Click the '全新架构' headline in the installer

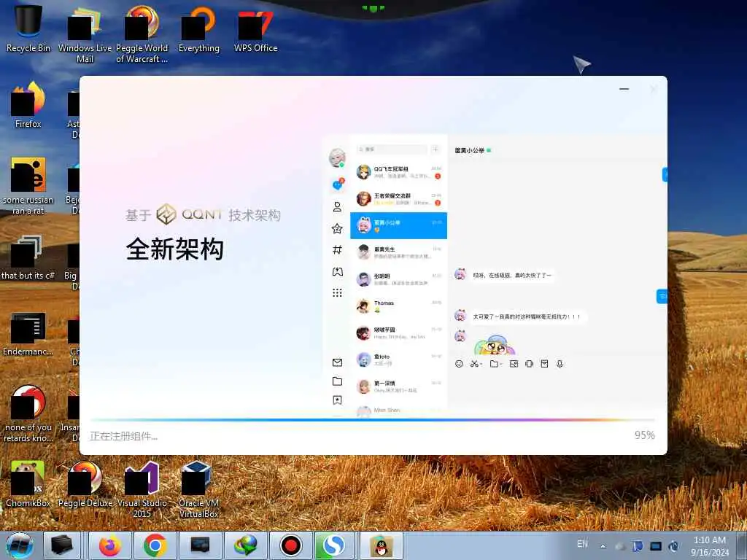(x=175, y=249)
